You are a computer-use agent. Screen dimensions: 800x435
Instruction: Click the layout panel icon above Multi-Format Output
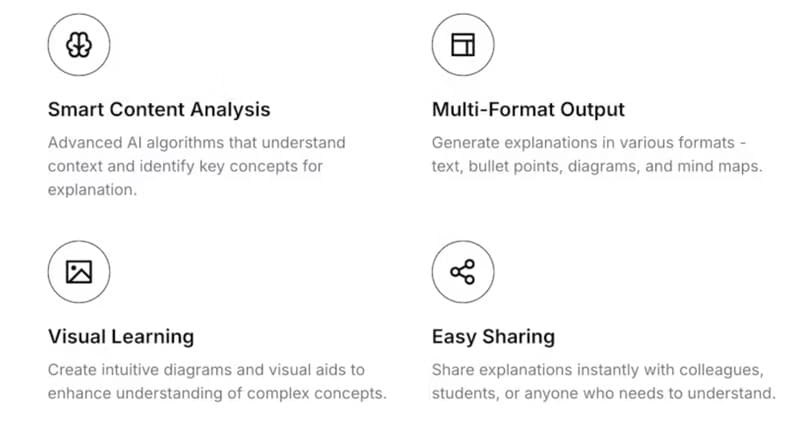tap(463, 45)
